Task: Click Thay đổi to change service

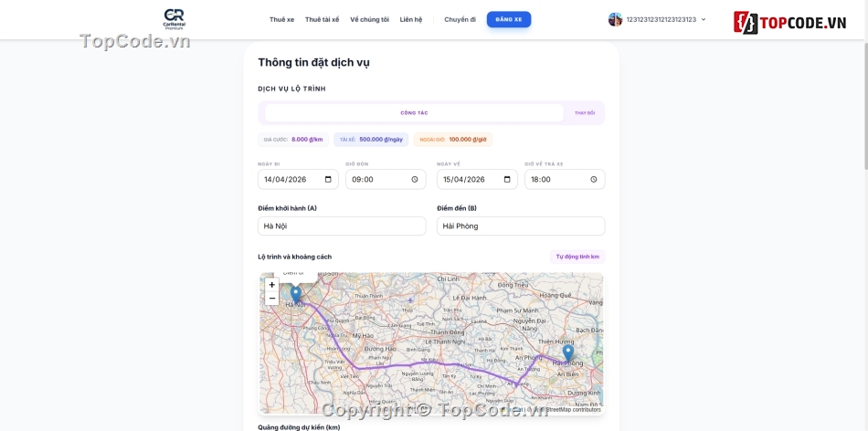Action: pyautogui.click(x=585, y=113)
